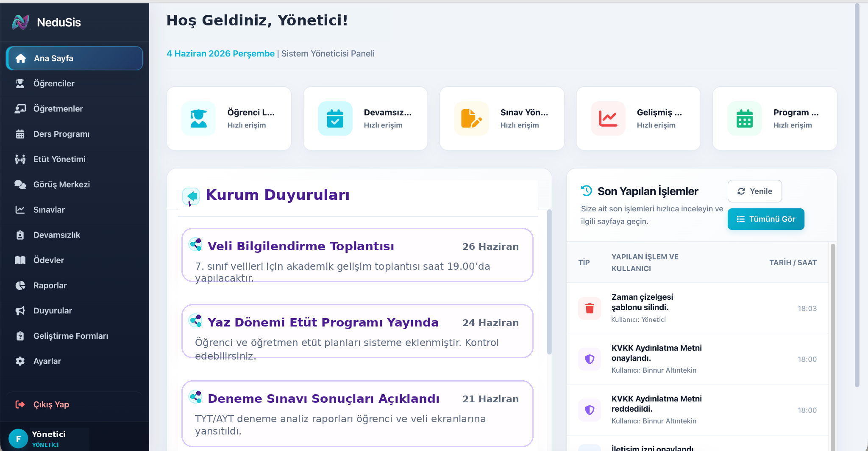Click the Duyurular megaphone icon in sidebar

tap(20, 310)
